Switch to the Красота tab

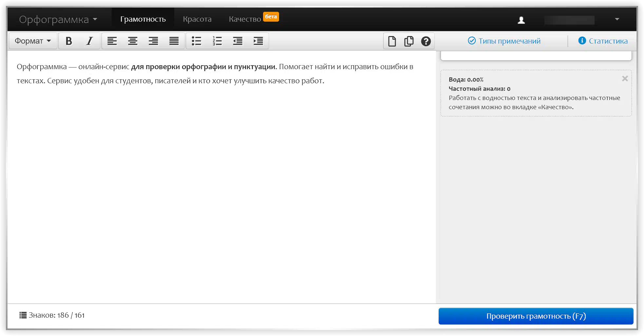[x=197, y=19]
